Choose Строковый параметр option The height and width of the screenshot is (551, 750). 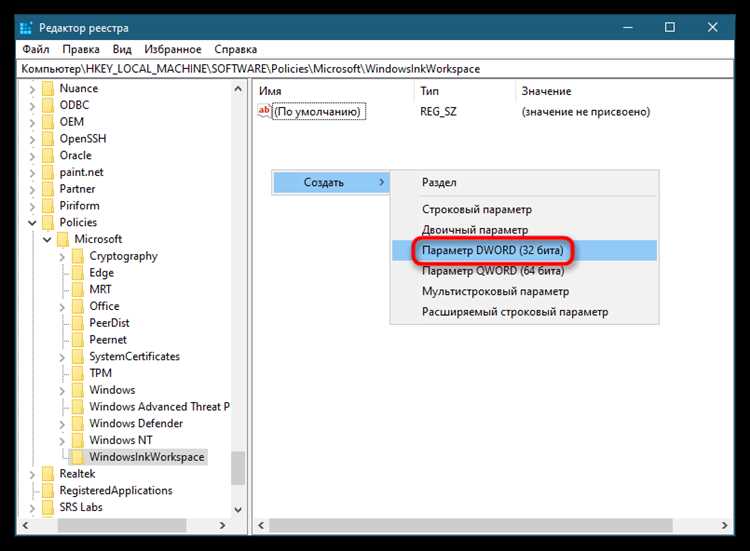524,209
